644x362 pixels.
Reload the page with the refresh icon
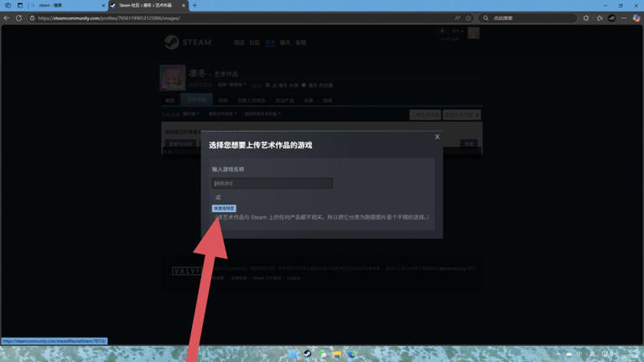pyautogui.click(x=19, y=18)
